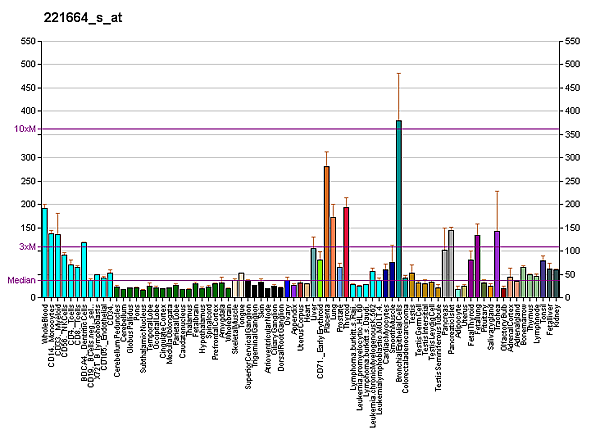
Task: Click the CD71_EarlyErythroid axis label
Action: pos(320,336)
